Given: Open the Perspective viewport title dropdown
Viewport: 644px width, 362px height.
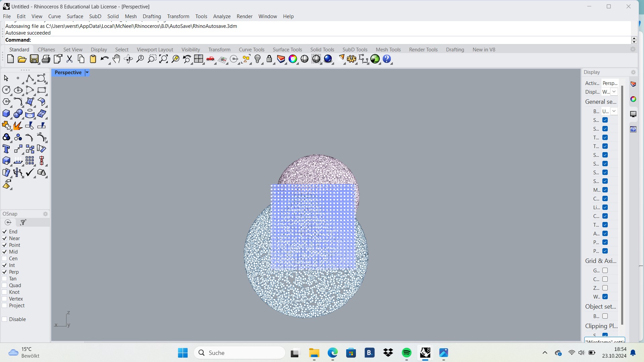Looking at the screenshot, I should click(87, 73).
